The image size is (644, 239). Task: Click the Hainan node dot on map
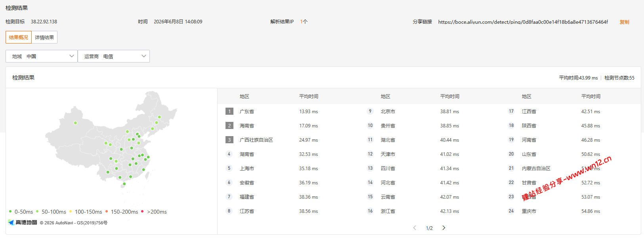point(124,184)
